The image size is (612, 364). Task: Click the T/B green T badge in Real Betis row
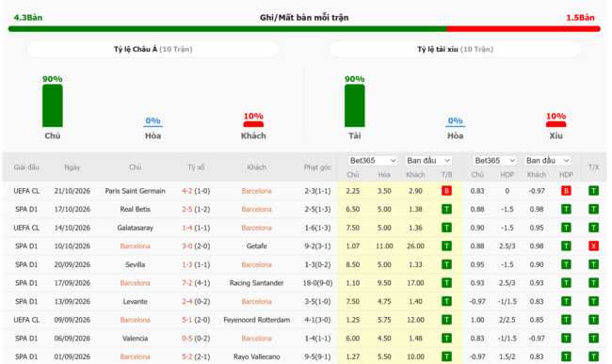click(446, 210)
